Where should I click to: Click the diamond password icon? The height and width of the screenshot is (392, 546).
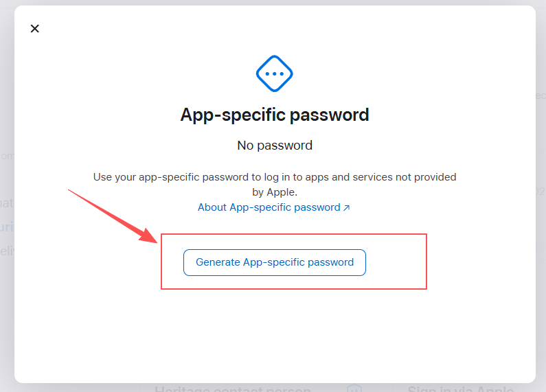click(275, 73)
